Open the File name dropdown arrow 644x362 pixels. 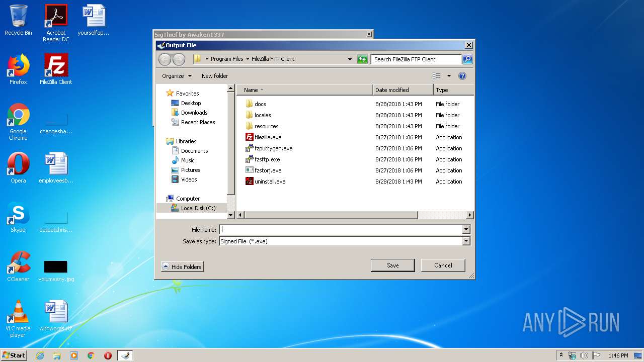pos(466,230)
